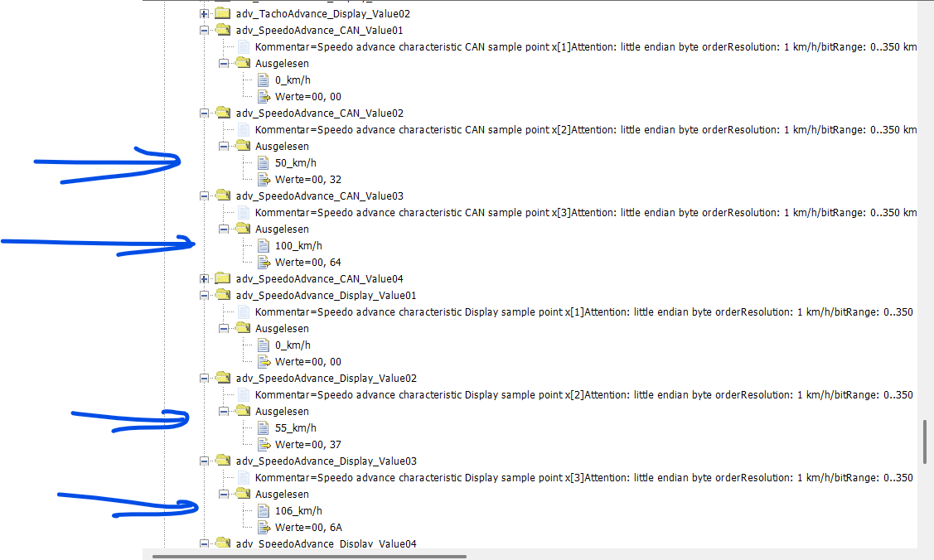Screen dimensions: 934x560
Task: Click the document icon beside 100_km/h
Action: click(x=263, y=246)
